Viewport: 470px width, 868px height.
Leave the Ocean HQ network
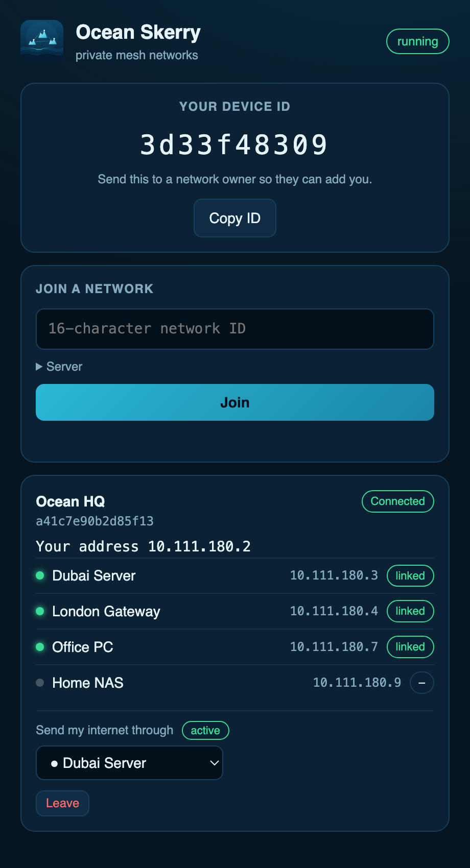tap(62, 803)
